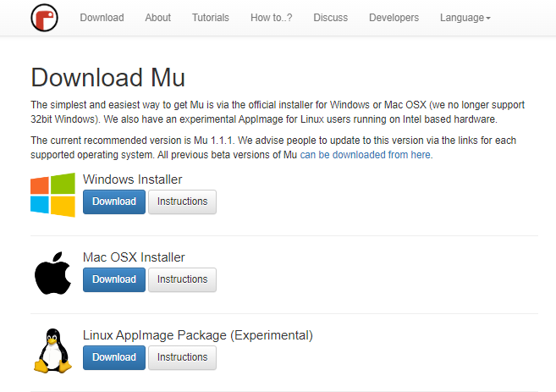Go to the Download page in navbar
Screen dimensions: 556x392
click(102, 18)
